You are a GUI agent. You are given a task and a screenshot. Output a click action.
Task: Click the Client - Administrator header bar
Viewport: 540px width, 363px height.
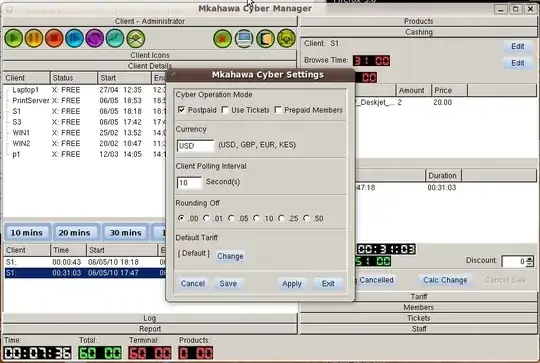pos(150,21)
